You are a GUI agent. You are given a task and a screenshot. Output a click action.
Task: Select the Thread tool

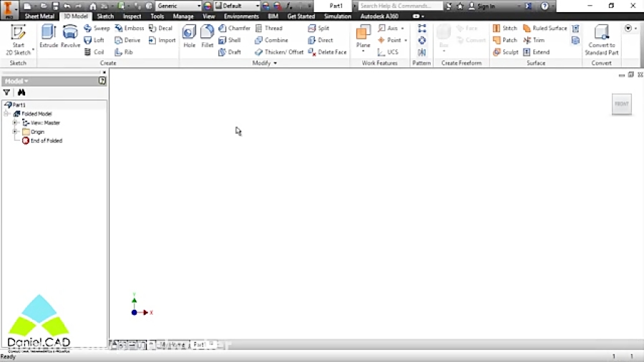pos(269,28)
